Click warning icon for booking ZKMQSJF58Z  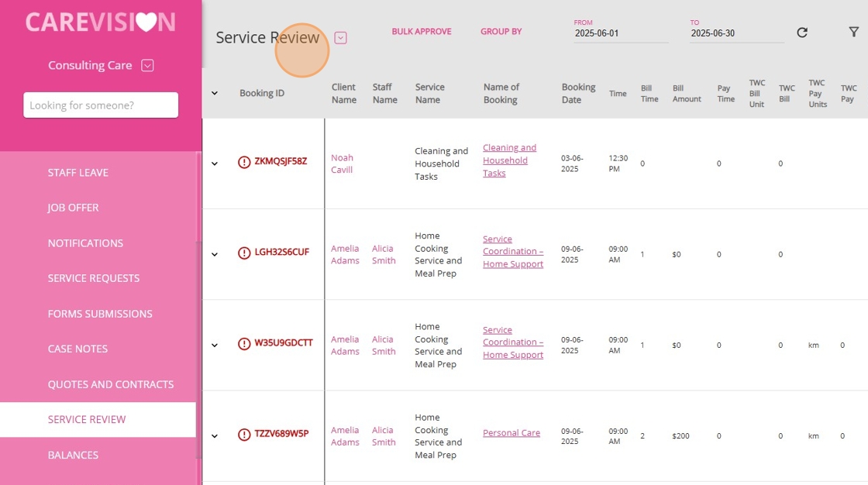pos(244,162)
